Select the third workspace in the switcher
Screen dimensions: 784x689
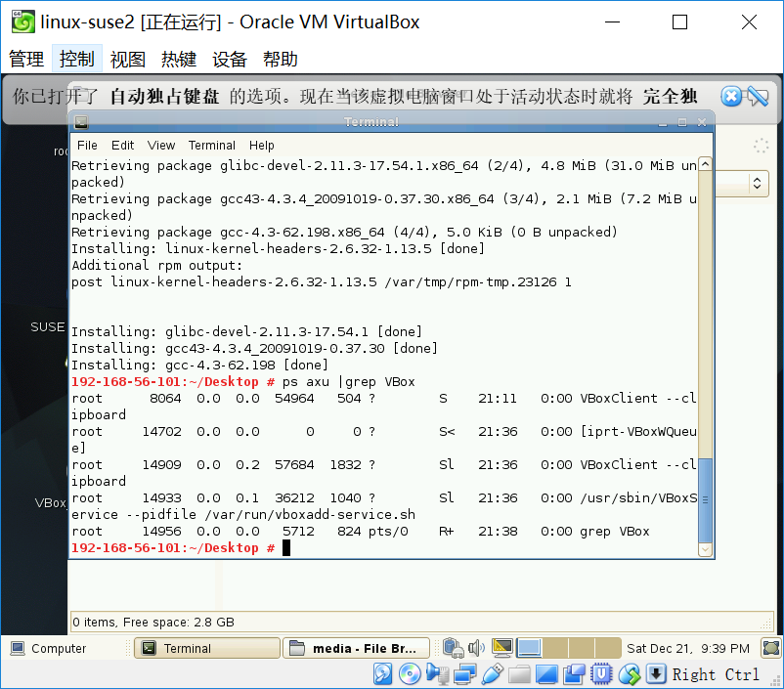tap(582, 648)
